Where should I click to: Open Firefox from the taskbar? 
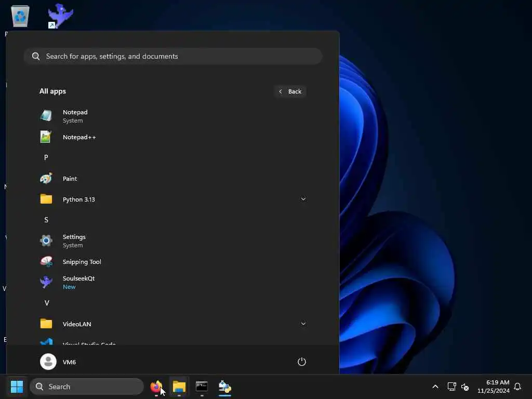point(156,387)
